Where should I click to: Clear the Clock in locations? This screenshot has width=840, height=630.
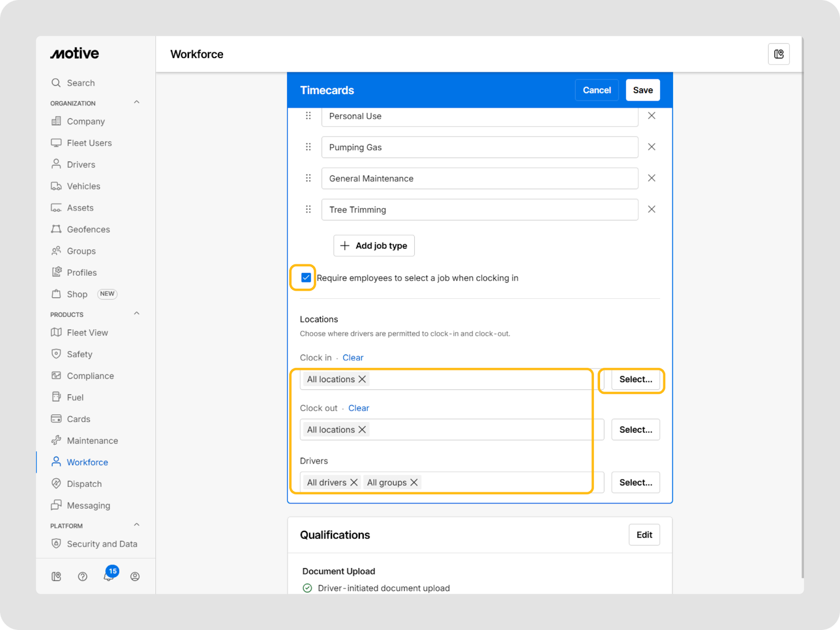click(x=353, y=358)
